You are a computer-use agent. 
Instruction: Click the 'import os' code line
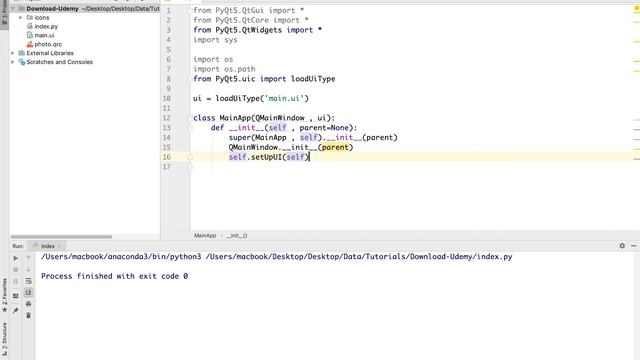(x=213, y=59)
